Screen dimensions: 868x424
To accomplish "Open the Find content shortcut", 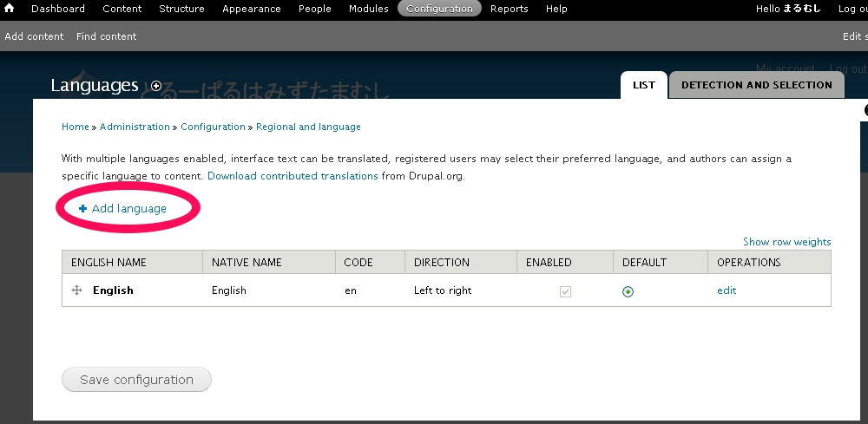I will click(x=106, y=36).
